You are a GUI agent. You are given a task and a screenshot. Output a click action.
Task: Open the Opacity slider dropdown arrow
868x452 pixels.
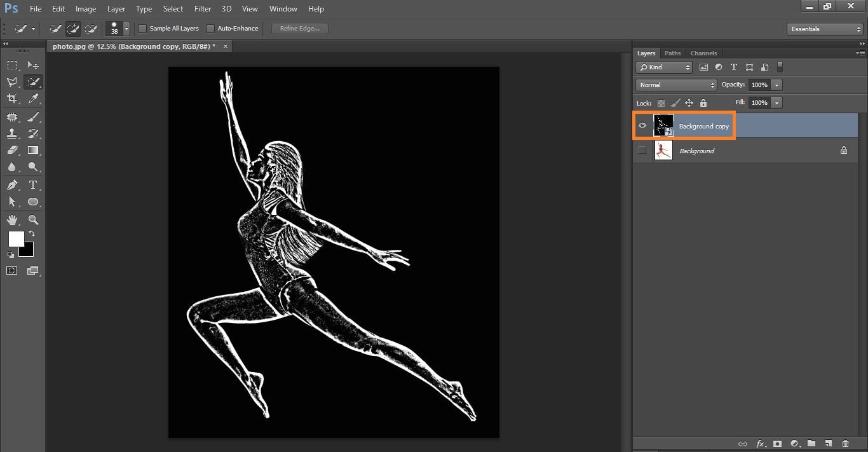pos(777,85)
